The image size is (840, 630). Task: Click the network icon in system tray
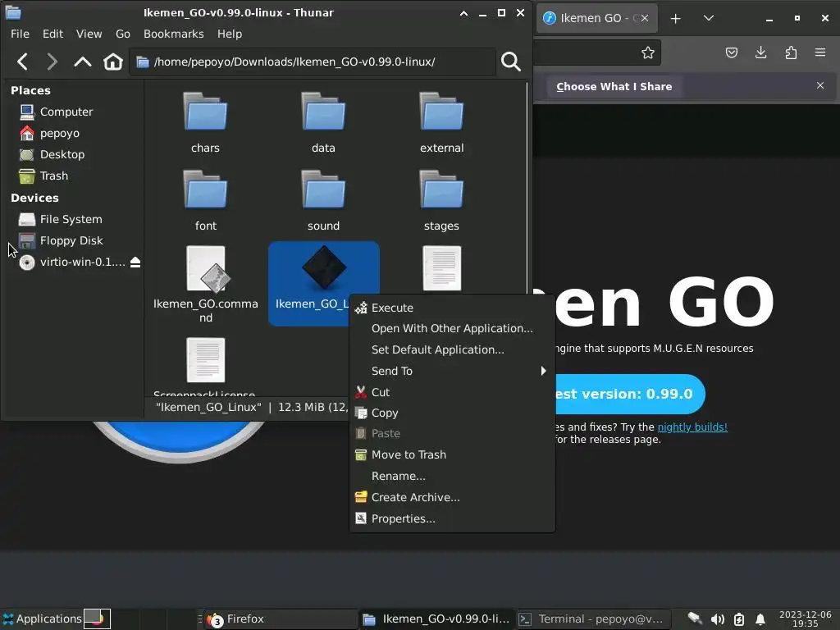point(695,619)
